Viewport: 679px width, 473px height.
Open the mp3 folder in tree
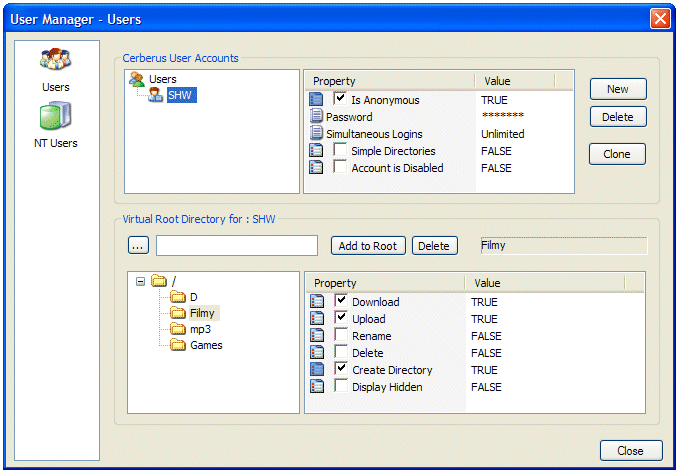click(199, 329)
